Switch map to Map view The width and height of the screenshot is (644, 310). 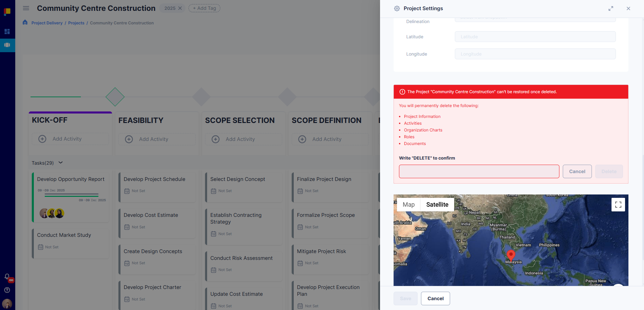coord(408,205)
